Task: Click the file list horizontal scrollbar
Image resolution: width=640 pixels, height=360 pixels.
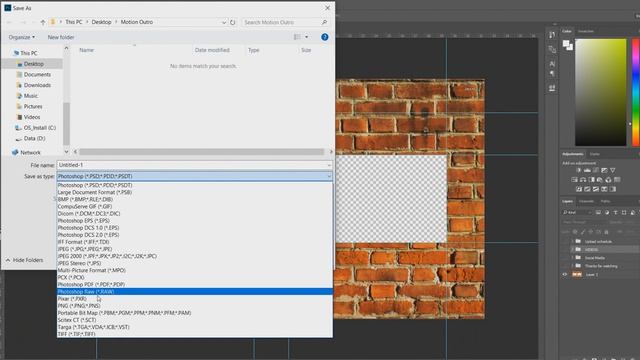Action: (x=202, y=152)
